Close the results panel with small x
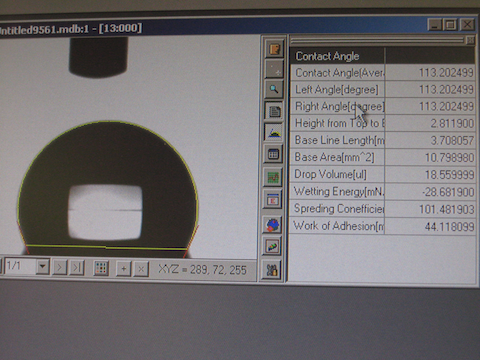The height and width of the screenshot is (360, 480). pos(470,40)
